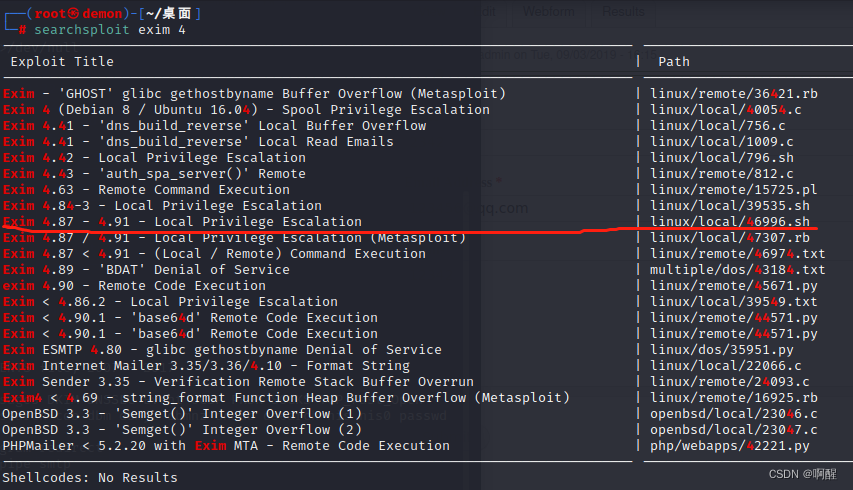The height and width of the screenshot is (490, 853).
Task: Click 'Shellcodes: No Results' line
Action: pyautogui.click(x=90, y=478)
